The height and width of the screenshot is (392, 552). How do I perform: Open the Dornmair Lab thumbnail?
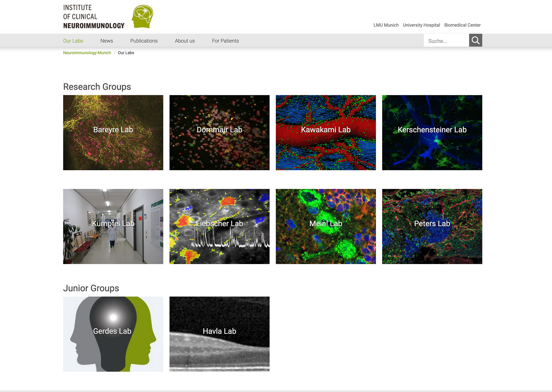[220, 133]
